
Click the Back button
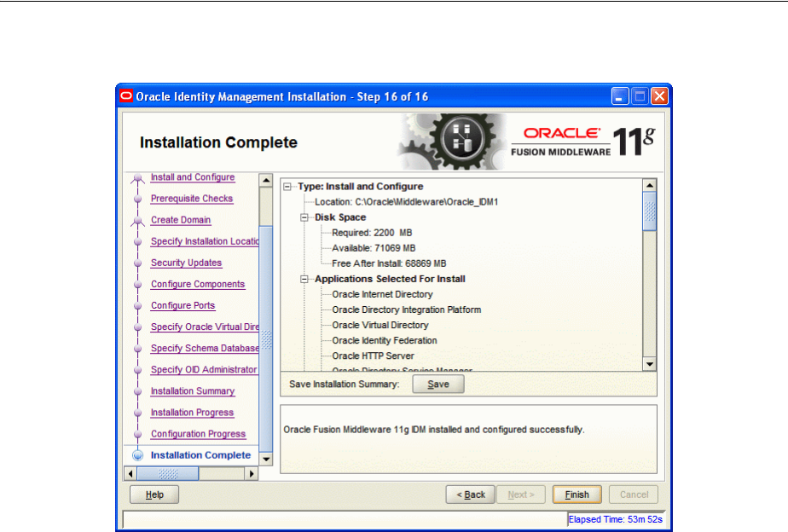pyautogui.click(x=471, y=494)
